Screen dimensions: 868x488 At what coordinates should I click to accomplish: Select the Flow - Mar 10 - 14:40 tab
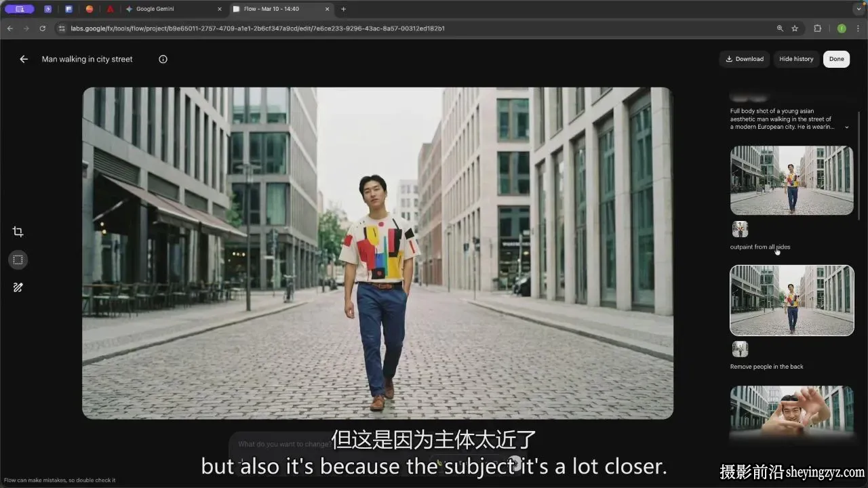click(281, 9)
